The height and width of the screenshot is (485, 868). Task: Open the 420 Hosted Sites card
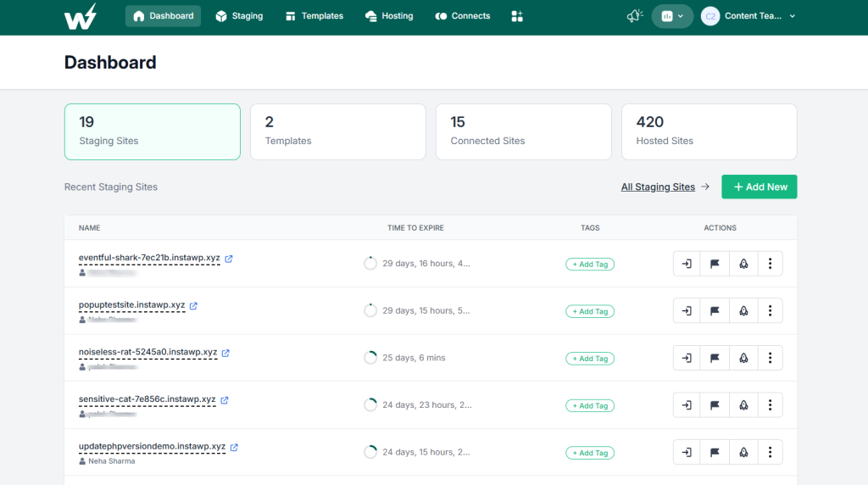pyautogui.click(x=709, y=131)
